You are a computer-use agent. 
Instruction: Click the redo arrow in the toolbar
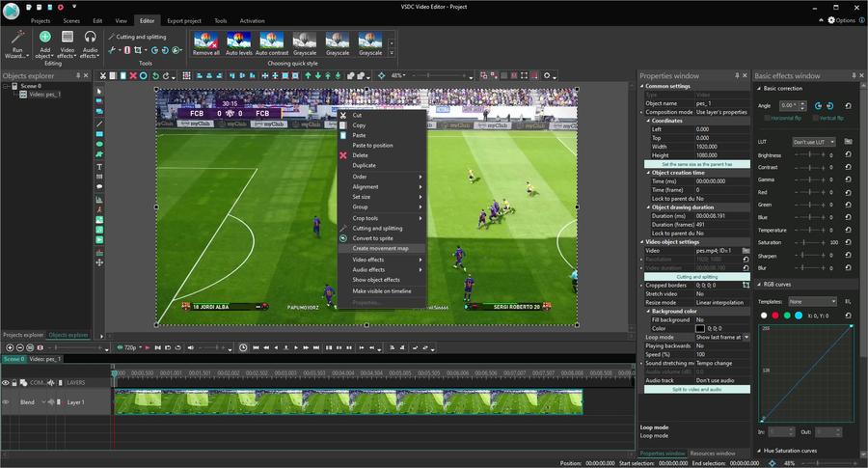(x=166, y=75)
